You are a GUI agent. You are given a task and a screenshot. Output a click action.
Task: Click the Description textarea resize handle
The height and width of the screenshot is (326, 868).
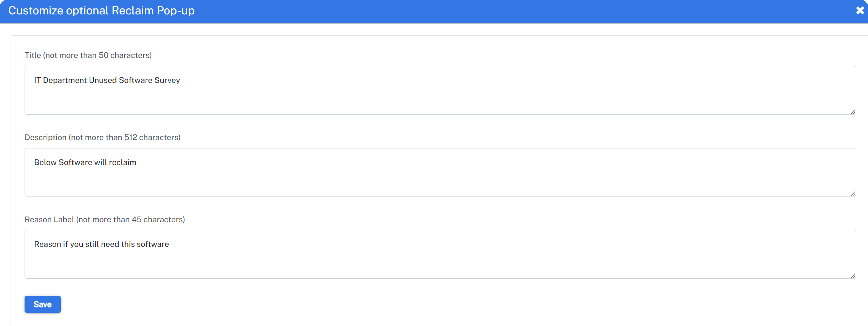point(853,193)
